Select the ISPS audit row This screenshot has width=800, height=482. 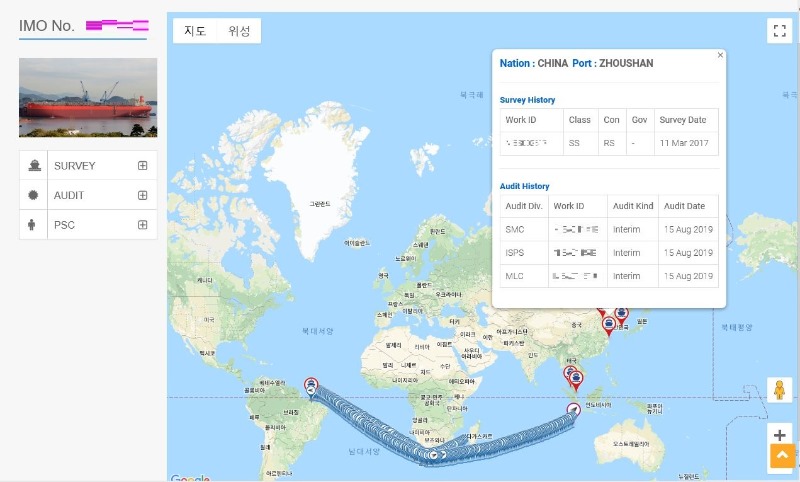tap(609, 253)
